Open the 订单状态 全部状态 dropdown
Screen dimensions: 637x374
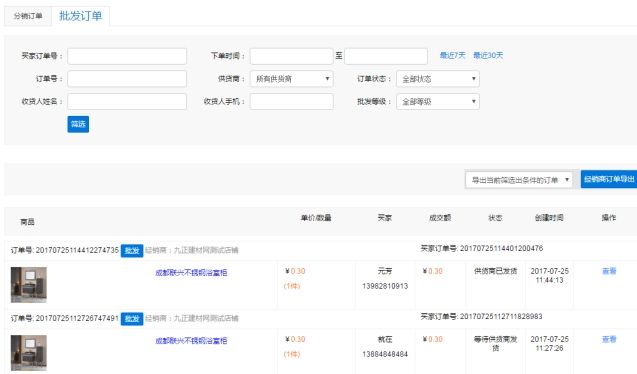pyautogui.click(x=438, y=79)
